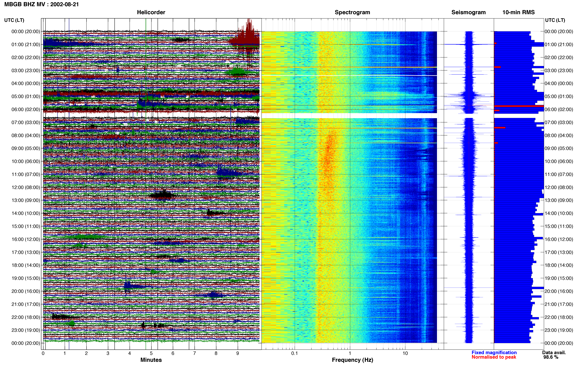Click RMS-side time label 23:00 (19:00)

tap(559, 330)
